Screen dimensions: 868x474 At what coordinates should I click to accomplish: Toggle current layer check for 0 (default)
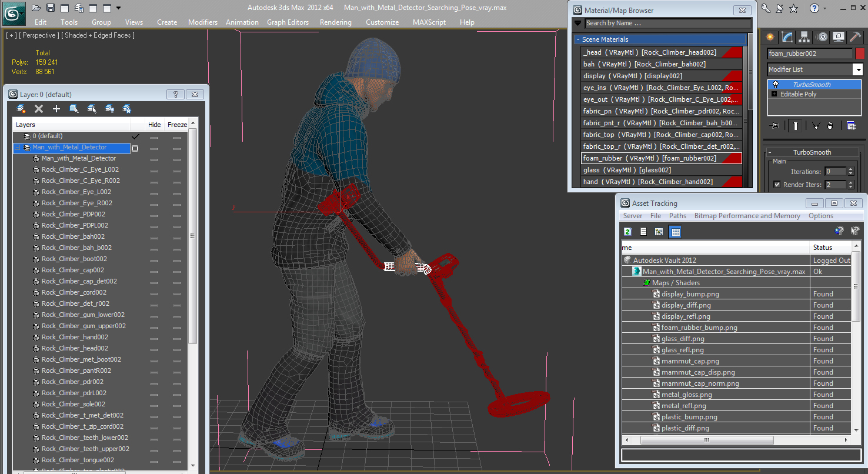pyautogui.click(x=135, y=136)
